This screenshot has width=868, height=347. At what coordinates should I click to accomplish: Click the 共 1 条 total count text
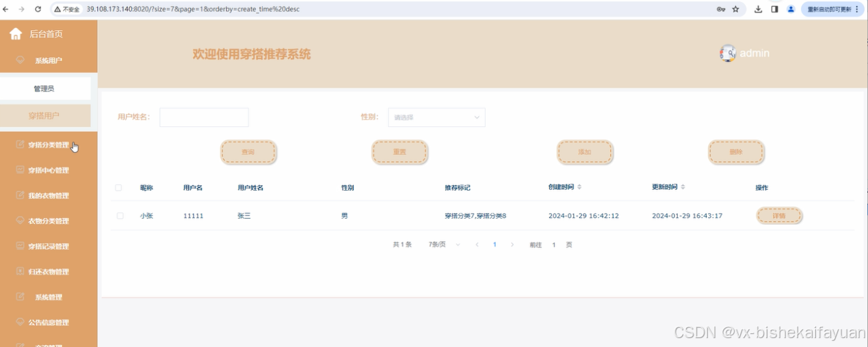(402, 245)
